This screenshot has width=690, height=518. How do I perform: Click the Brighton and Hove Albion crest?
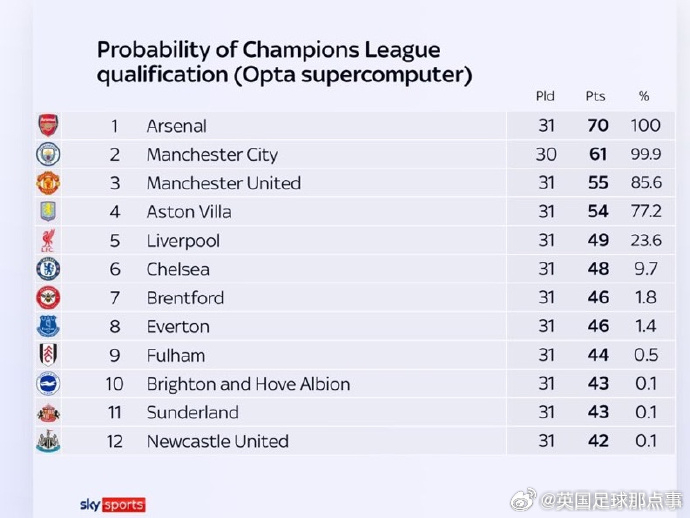(48, 384)
